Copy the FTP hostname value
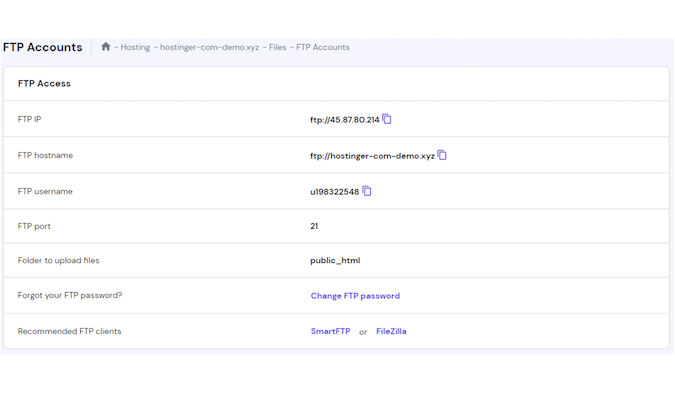The image size is (675, 400). point(442,155)
